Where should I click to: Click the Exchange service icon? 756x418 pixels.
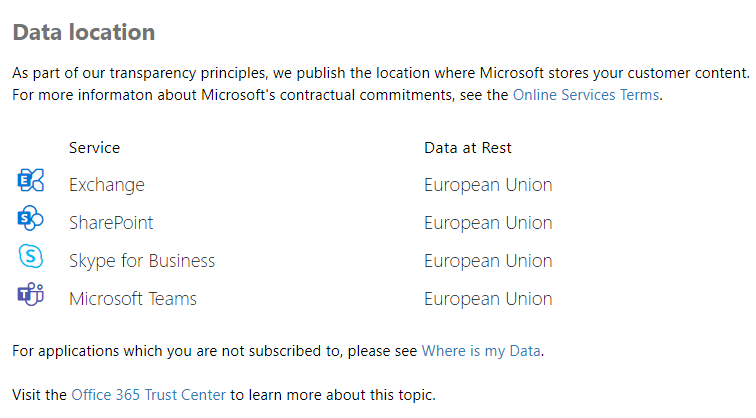coord(31,180)
